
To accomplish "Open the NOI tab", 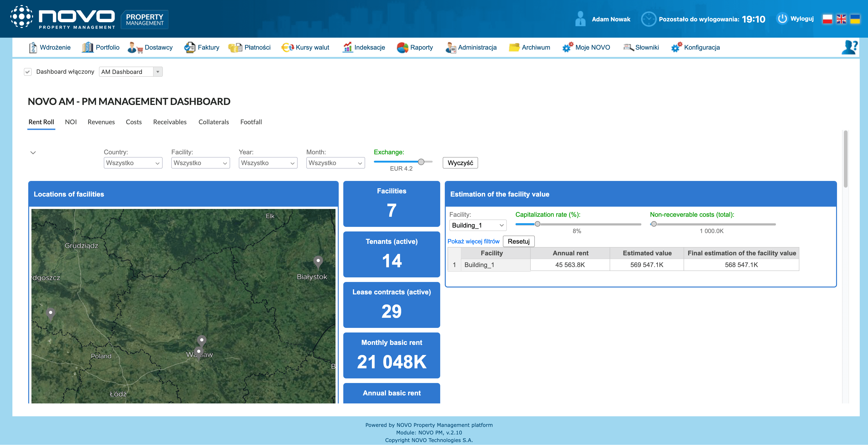I will [71, 122].
